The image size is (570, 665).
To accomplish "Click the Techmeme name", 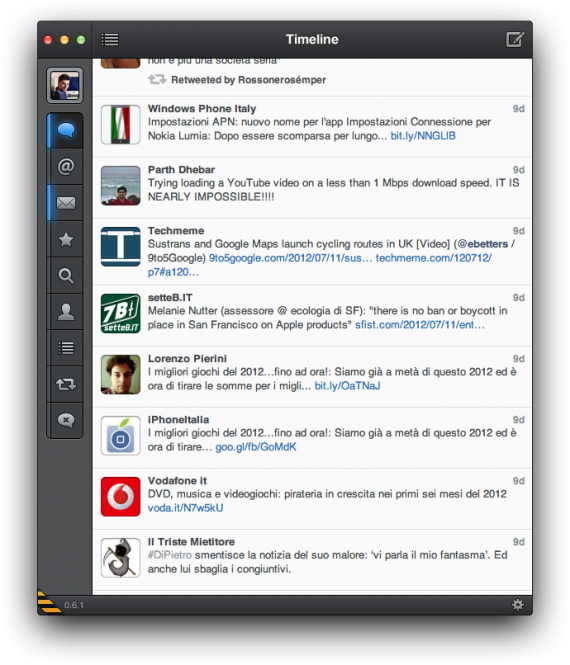I will point(176,231).
